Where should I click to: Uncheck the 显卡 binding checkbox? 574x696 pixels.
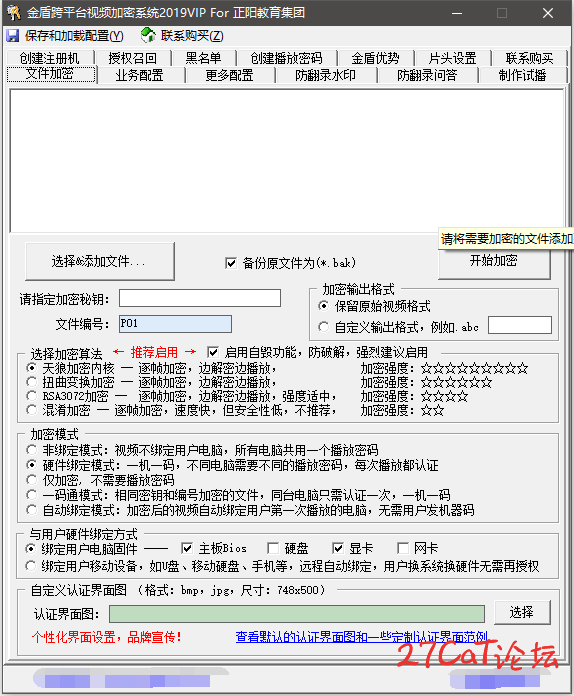338,548
